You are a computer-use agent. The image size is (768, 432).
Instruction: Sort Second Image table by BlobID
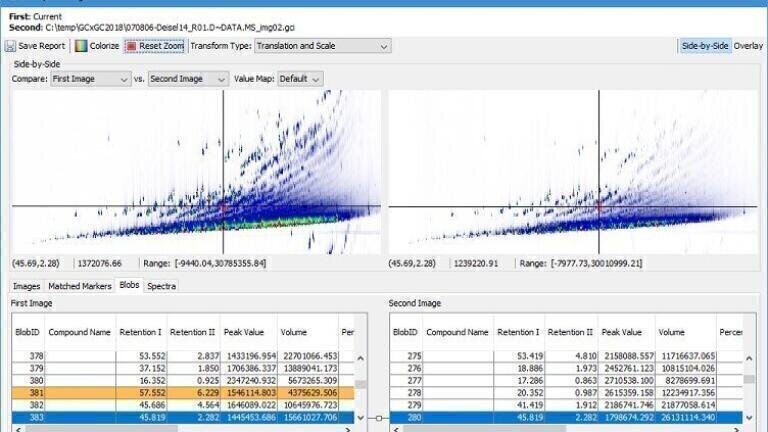[x=405, y=332]
